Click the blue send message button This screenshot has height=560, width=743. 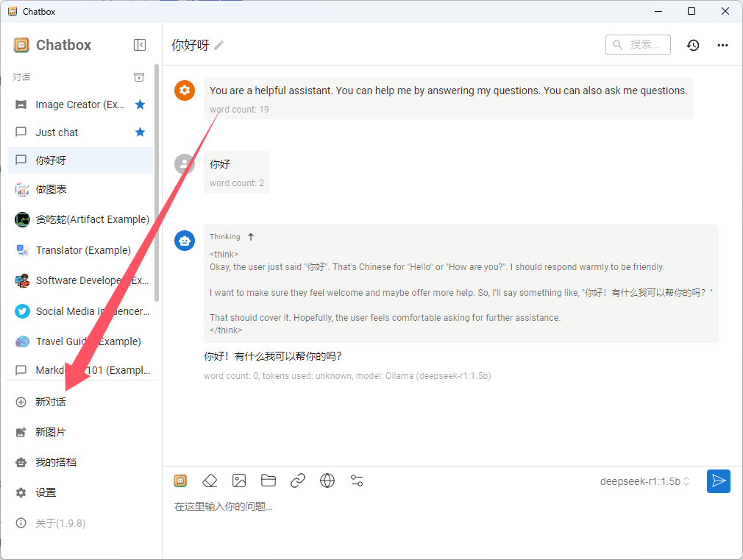719,481
